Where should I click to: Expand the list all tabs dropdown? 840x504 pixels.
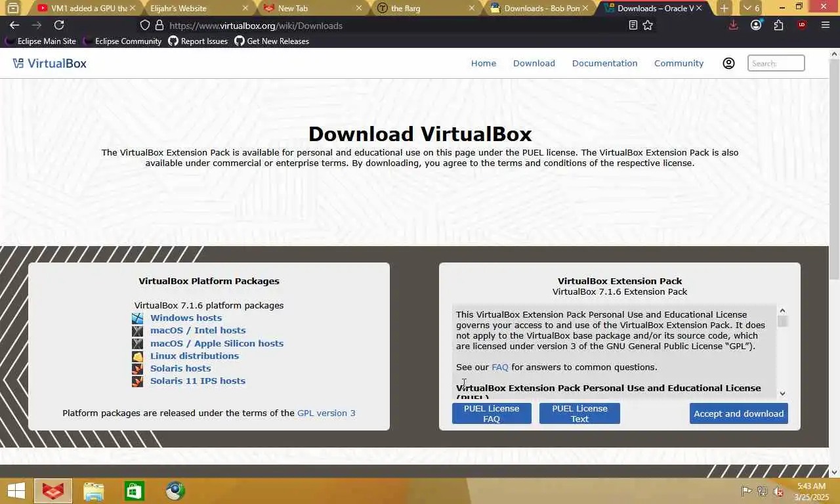coord(750,9)
